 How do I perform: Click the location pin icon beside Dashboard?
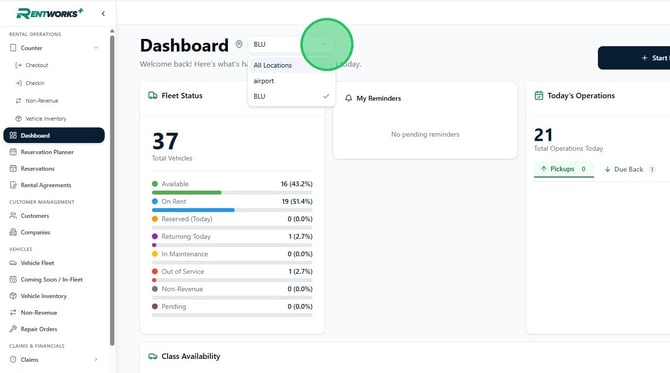click(x=239, y=44)
